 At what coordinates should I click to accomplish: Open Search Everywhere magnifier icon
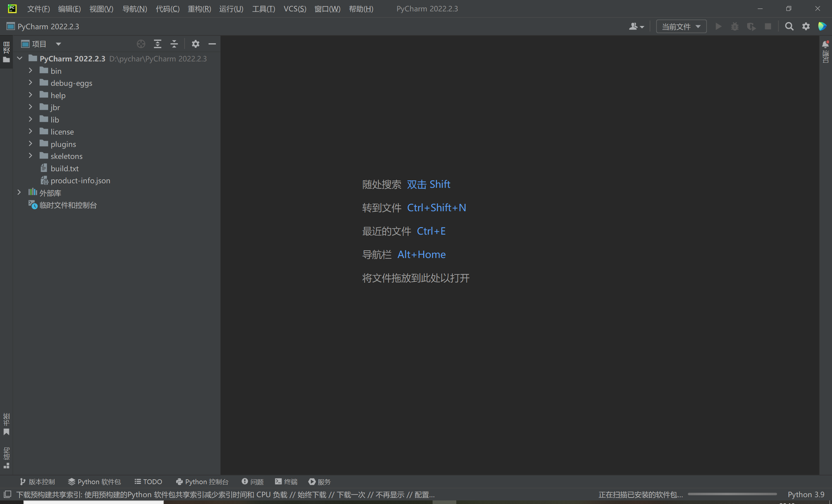789,26
